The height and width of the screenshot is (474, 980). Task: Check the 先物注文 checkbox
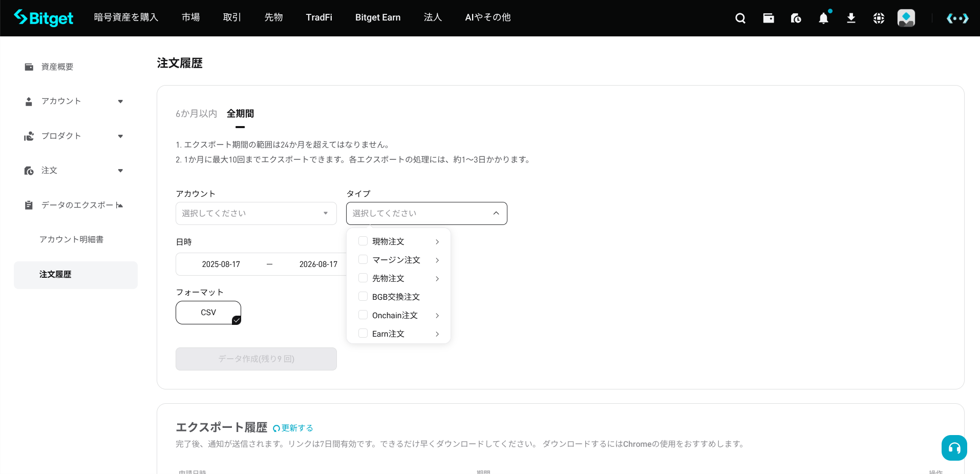pos(363,278)
